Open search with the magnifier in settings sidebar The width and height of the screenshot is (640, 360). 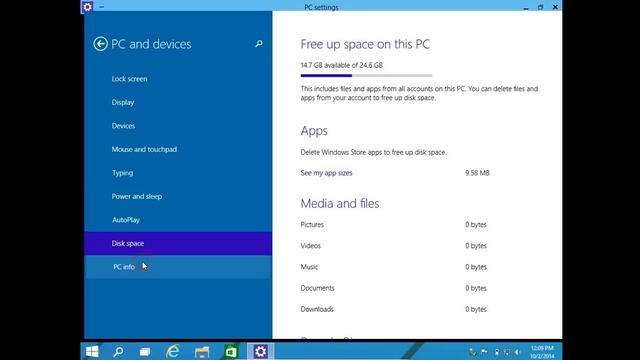click(259, 44)
